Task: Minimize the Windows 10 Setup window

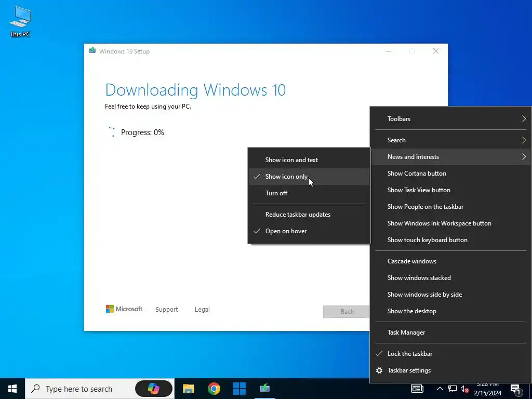Action: point(389,51)
